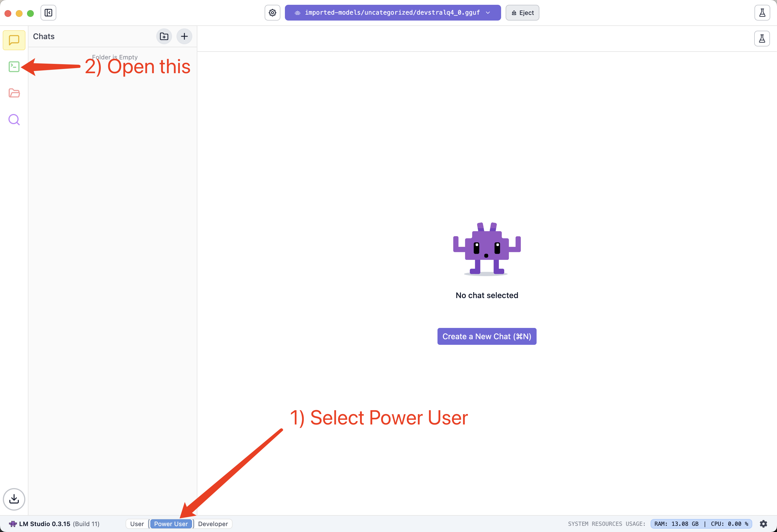Screen dimensions: 777x532
Task: Open the My Models folder icon
Action: 14,93
